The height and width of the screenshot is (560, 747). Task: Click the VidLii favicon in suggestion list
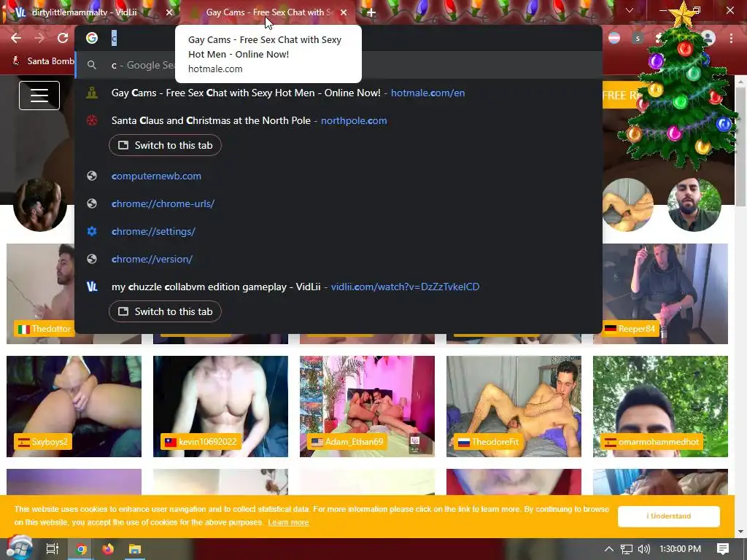coord(92,287)
